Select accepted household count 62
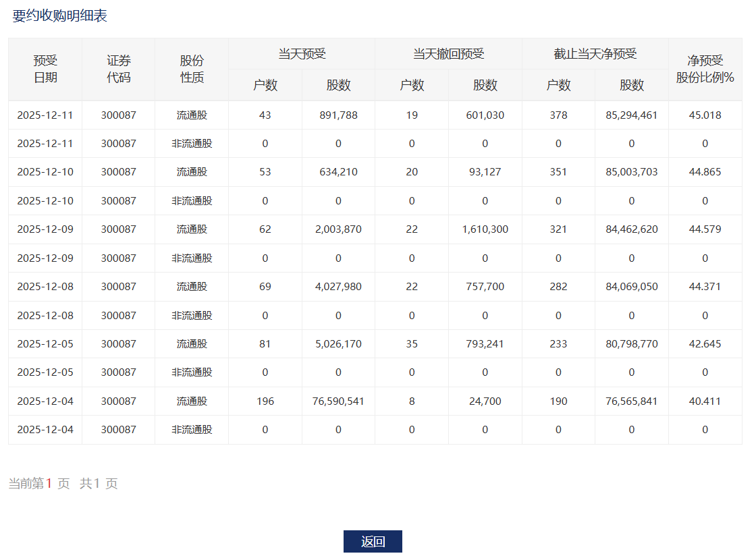Screen dimensions: 756x560 (x=265, y=229)
